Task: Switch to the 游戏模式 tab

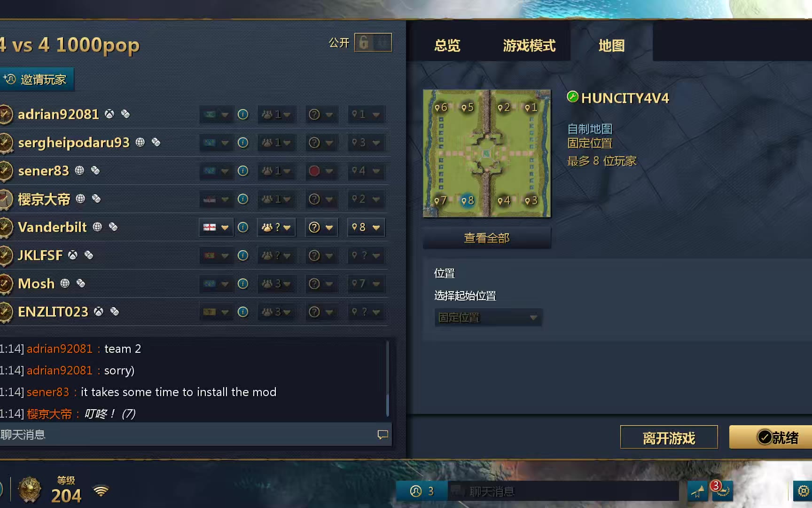Action: pos(529,46)
